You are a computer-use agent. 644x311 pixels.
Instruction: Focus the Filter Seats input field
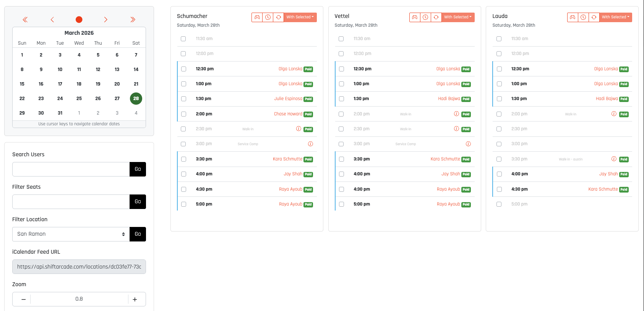point(71,202)
